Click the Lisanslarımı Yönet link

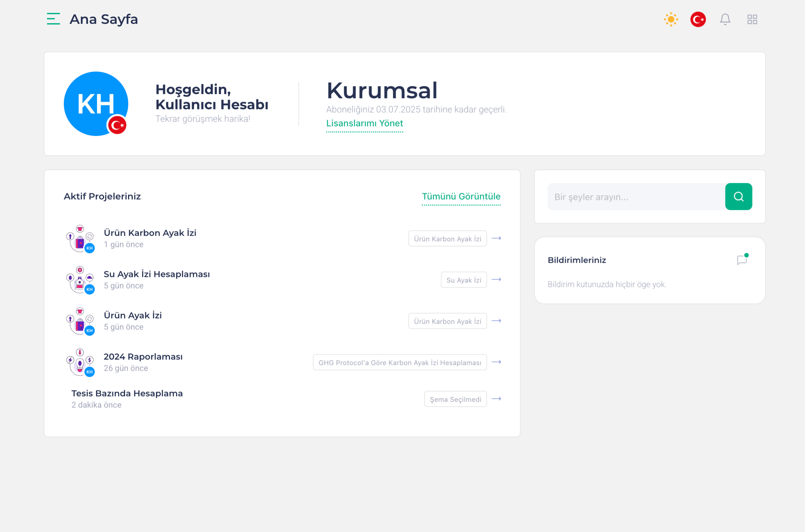(x=364, y=123)
